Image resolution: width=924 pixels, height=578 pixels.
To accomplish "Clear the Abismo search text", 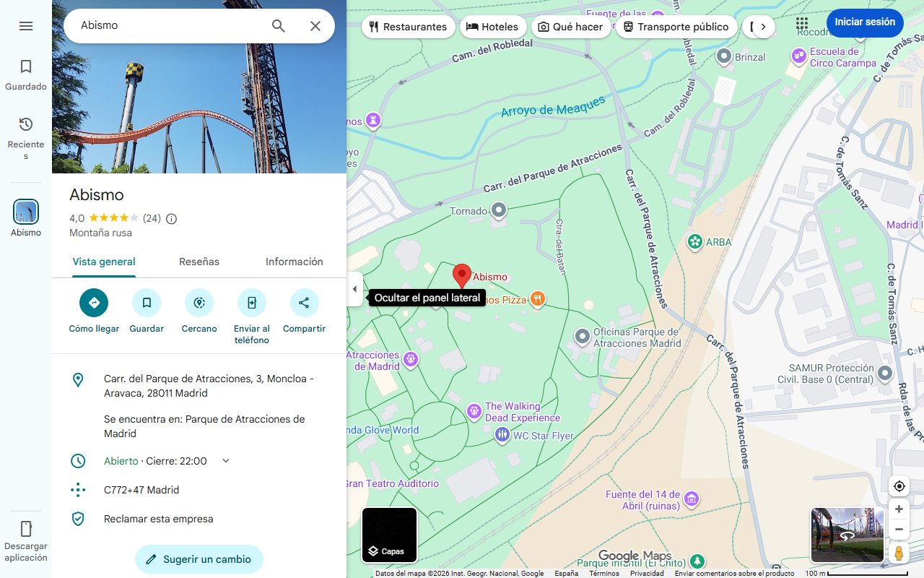I will [x=315, y=26].
